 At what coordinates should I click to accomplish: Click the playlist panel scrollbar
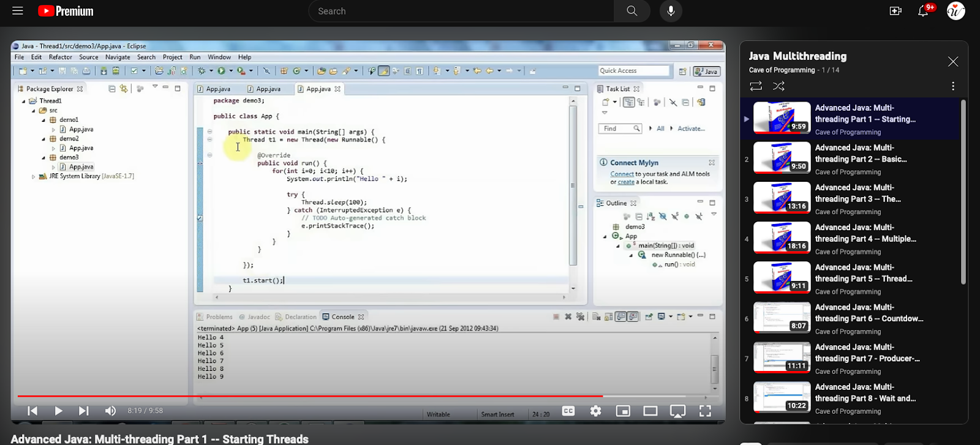pyautogui.click(x=963, y=192)
